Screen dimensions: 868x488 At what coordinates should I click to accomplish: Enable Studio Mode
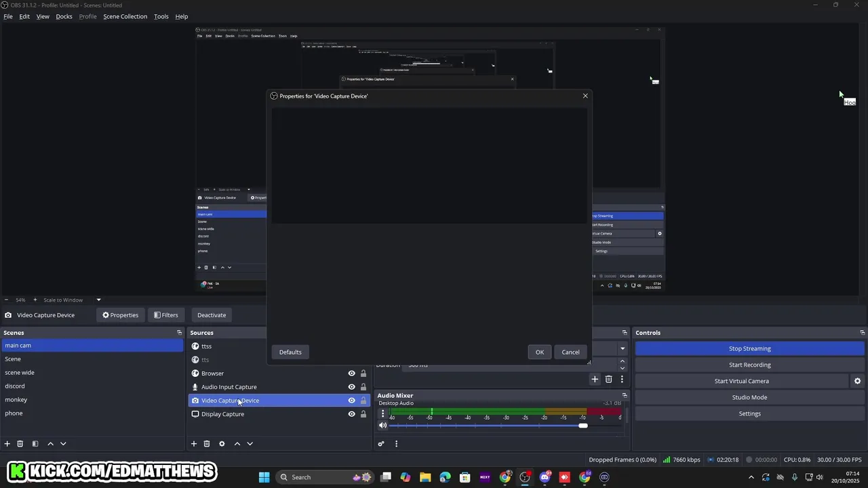click(749, 397)
